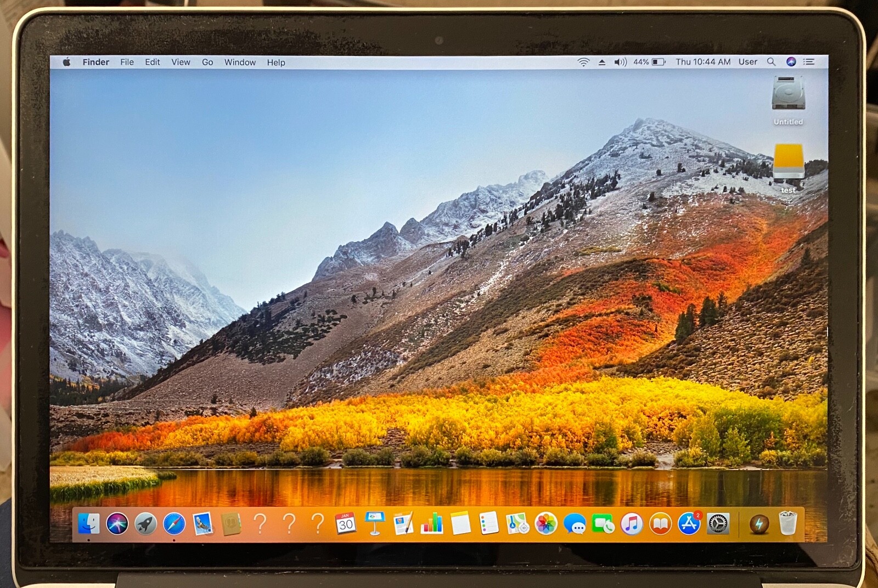Screen dimensions: 878x588
Task: Open Calendar icon showing 30
Action: pos(346,524)
